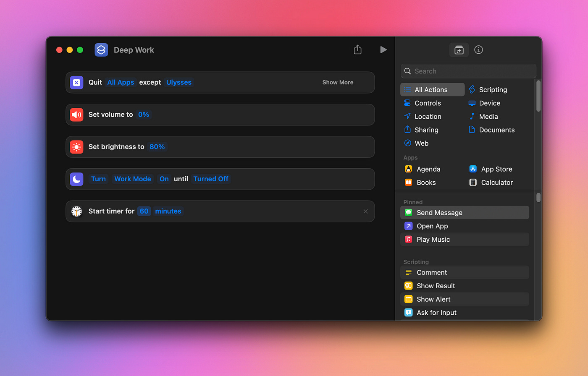
Task: Minimize the Shortcuts editor window
Action: click(x=70, y=50)
